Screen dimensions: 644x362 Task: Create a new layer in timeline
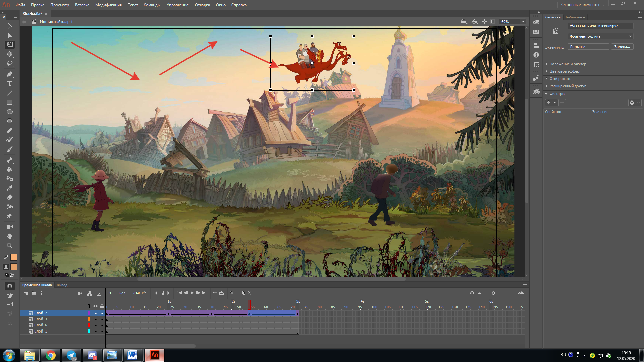click(x=26, y=293)
